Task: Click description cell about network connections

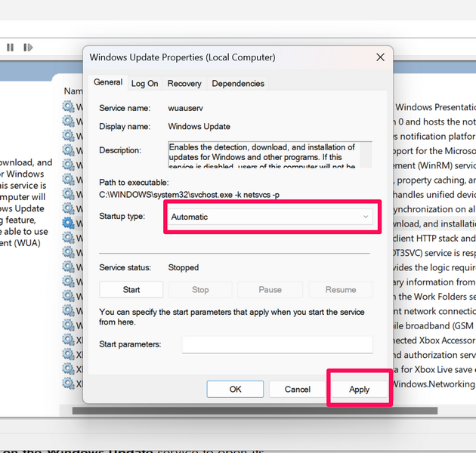Action: click(434, 311)
